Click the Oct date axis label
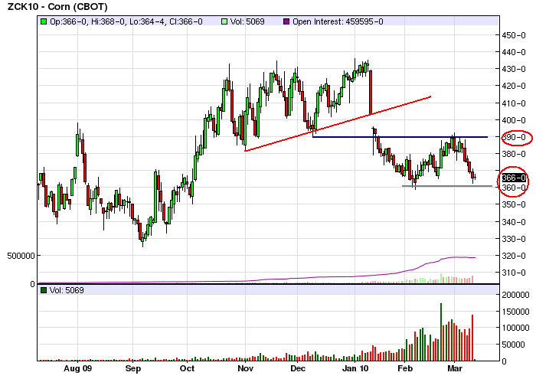This screenshot has height=392, width=536. 187,369
